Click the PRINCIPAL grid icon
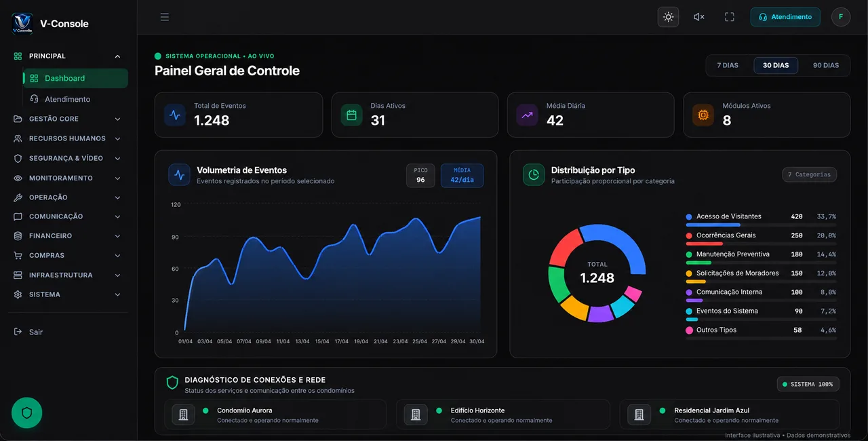This screenshot has height=441, width=868. coord(18,56)
